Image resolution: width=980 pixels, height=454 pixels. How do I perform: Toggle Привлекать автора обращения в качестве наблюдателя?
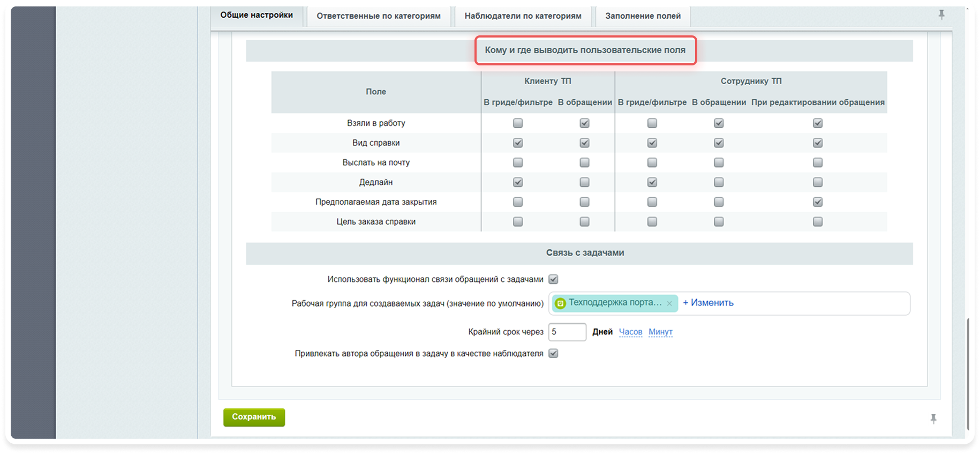coord(553,353)
